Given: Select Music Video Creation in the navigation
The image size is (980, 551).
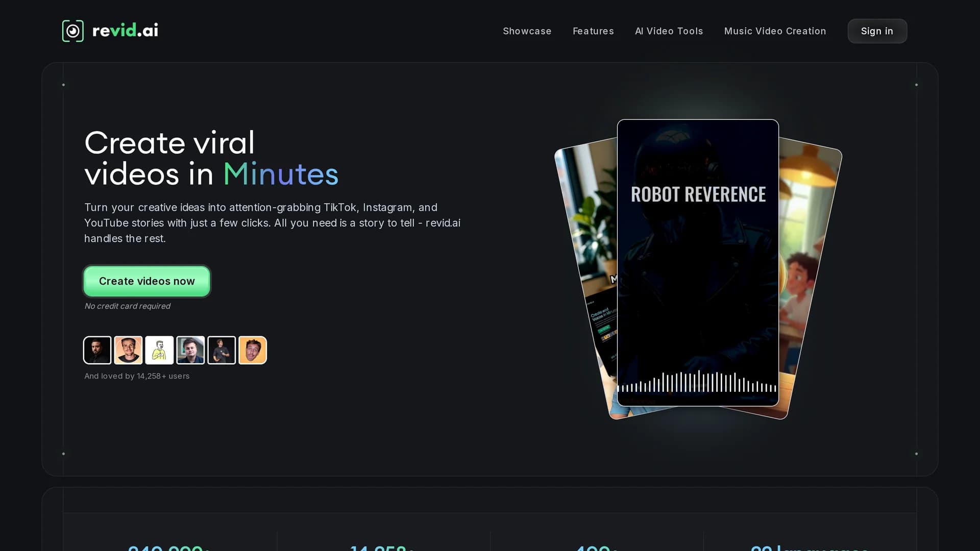Looking at the screenshot, I should point(775,31).
